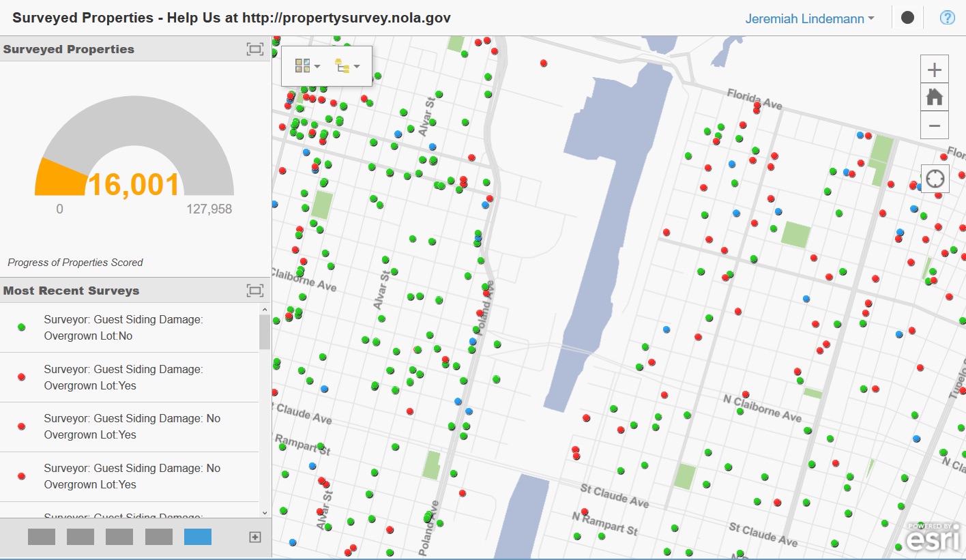Select the Overgrown Lot:Yes entry with blank Siding Damage
This screenshot has height=560, width=966.
130,377
